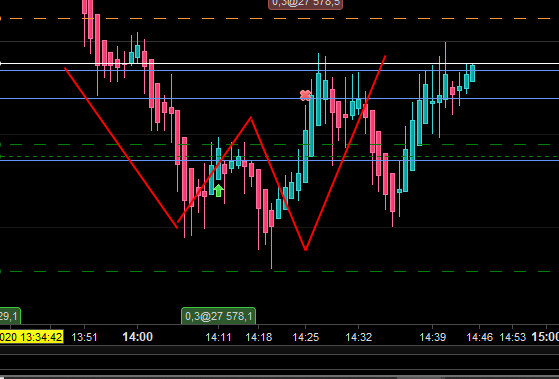Click the 13:51 time axis label
Image resolution: width=559 pixels, height=379 pixels.
[x=84, y=337]
